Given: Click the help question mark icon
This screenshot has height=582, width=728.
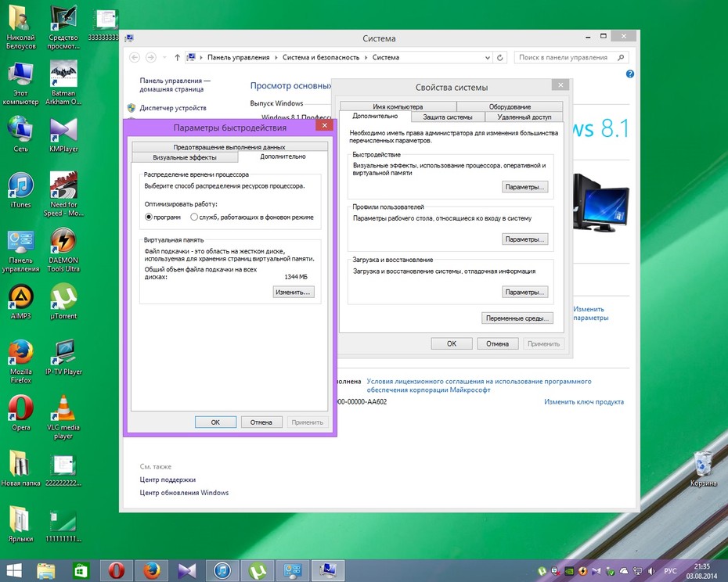Looking at the screenshot, I should coord(629,74).
